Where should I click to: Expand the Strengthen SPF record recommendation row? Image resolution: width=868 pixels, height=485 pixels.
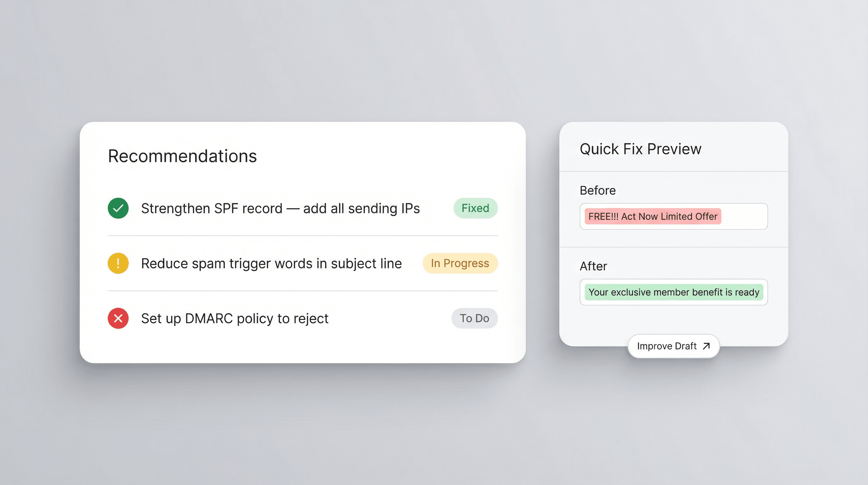tap(281, 208)
